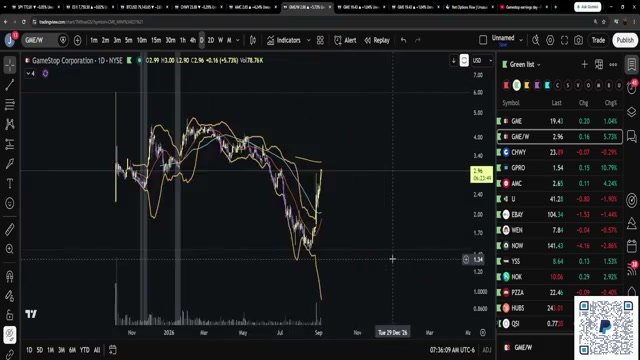Screen dimensions: 640x360
Task: Click the undo arrow in toolbar
Action: (x=403, y=40)
